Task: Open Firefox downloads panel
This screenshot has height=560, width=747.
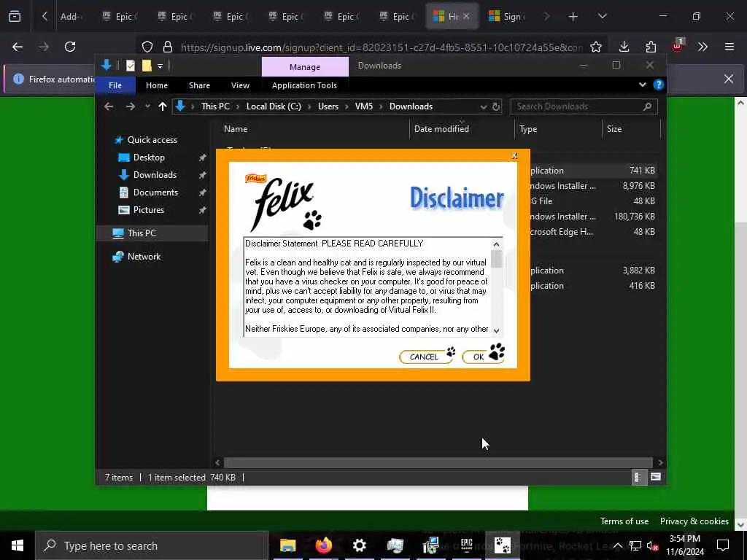Action: pos(624,47)
